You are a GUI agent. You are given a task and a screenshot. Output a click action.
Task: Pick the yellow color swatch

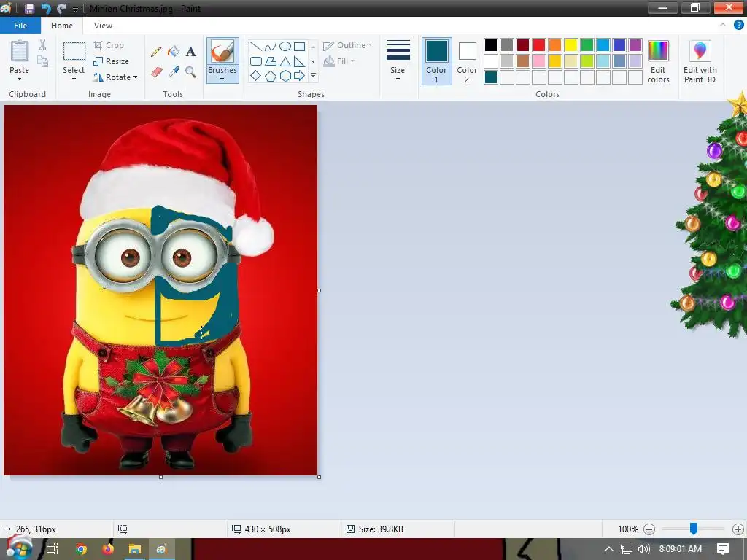click(x=570, y=45)
